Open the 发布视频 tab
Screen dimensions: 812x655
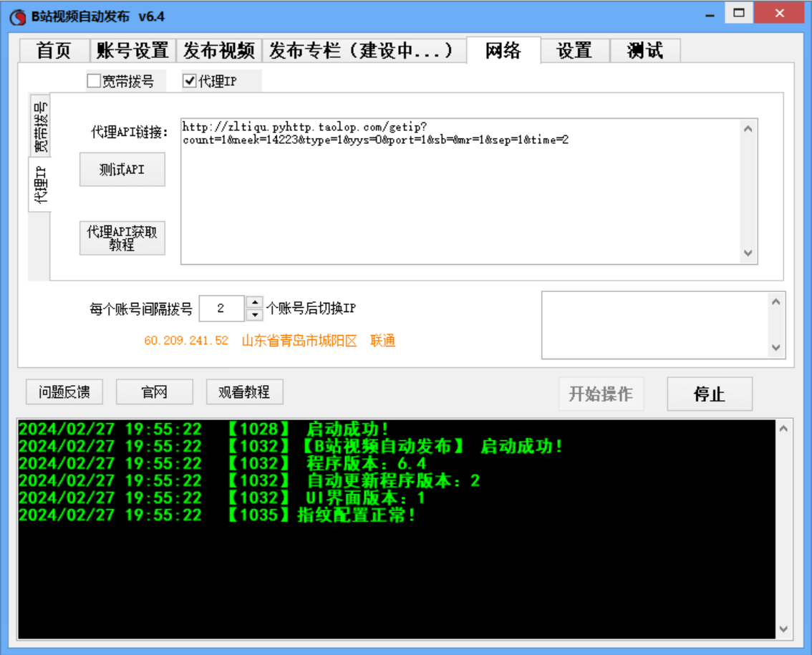coord(219,51)
